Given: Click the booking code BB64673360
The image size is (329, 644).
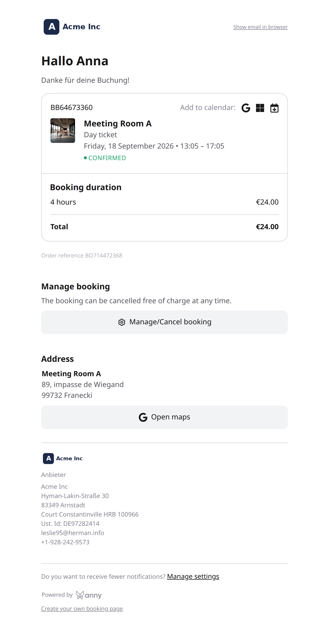Looking at the screenshot, I should coord(71,107).
